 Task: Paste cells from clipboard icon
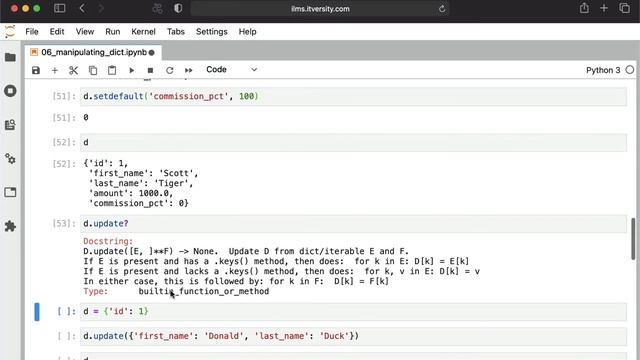pyautogui.click(x=112, y=70)
